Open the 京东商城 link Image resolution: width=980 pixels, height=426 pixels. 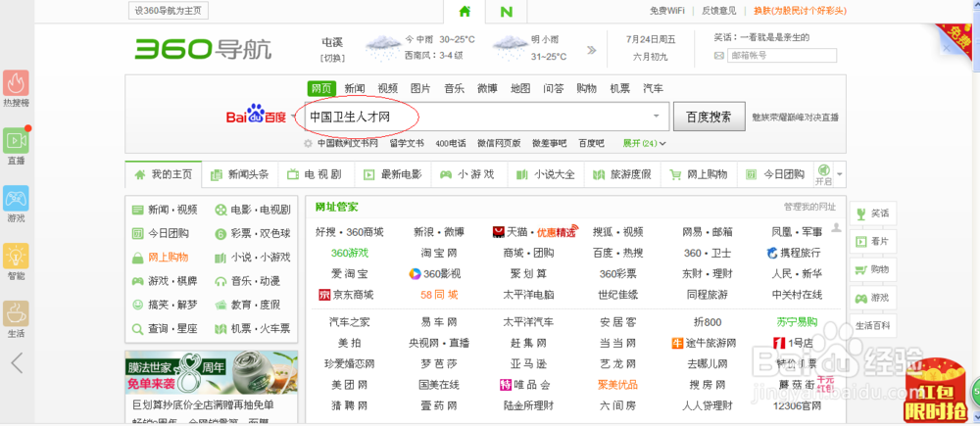[346, 294]
